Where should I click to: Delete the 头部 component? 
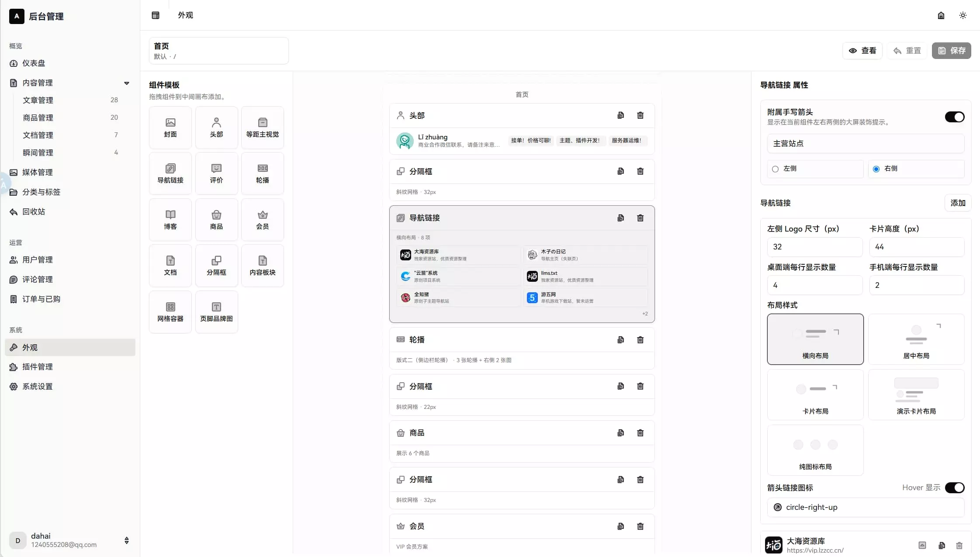(640, 115)
